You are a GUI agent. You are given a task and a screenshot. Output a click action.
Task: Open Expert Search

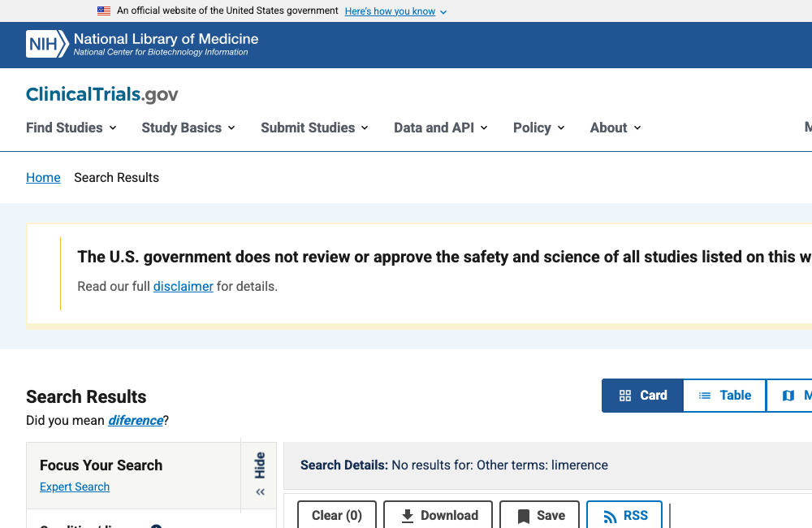[75, 487]
